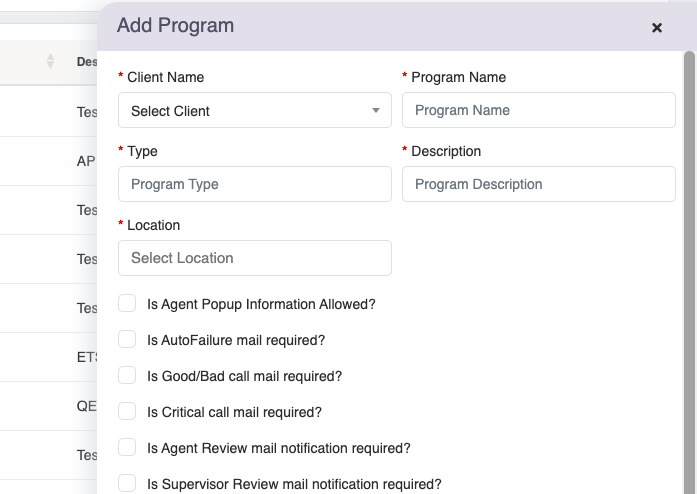This screenshot has width=697, height=494.
Task: Click the 'Program Name' label above the field
Action: pos(458,77)
